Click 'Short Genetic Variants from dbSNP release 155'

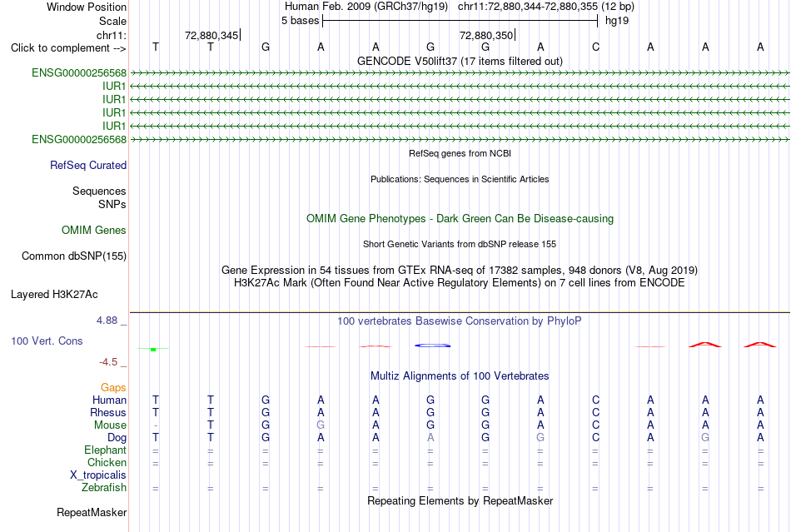pyautogui.click(x=460, y=244)
